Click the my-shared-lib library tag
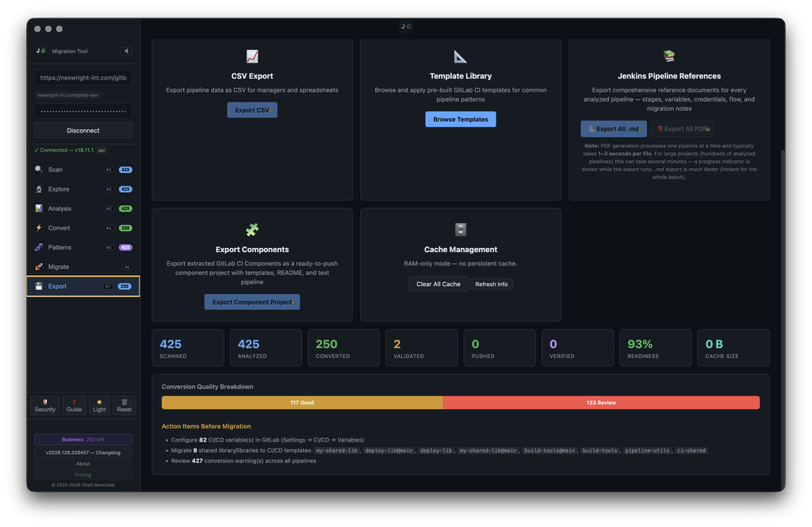 [x=337, y=450]
